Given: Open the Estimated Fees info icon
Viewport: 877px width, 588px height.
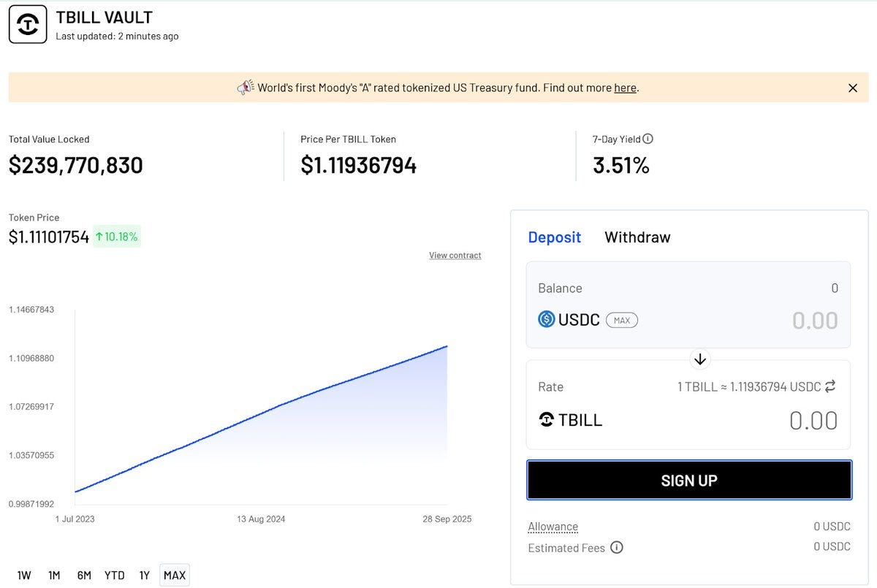Looking at the screenshot, I should tap(617, 547).
